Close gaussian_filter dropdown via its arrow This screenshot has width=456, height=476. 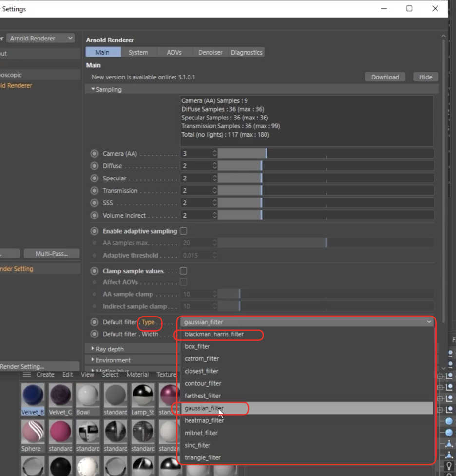429,322
